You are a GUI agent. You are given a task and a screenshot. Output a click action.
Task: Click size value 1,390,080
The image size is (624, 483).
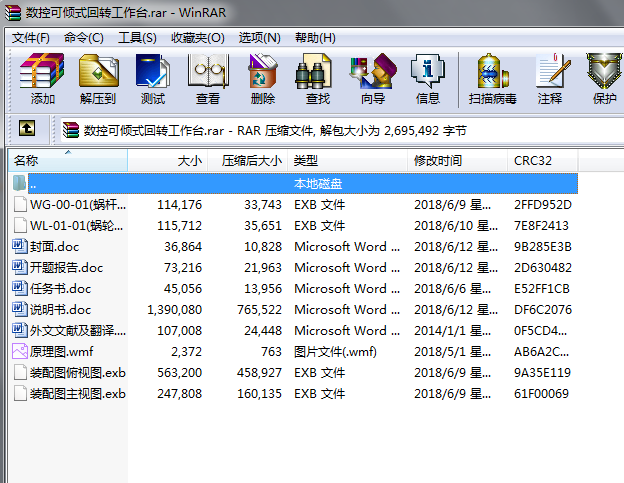pos(175,310)
